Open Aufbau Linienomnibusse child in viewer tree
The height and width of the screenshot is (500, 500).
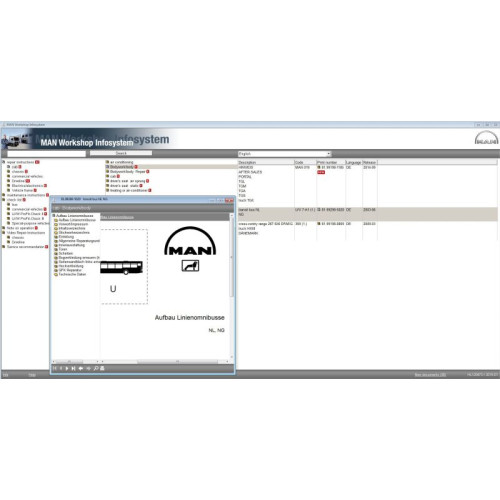coord(77,220)
